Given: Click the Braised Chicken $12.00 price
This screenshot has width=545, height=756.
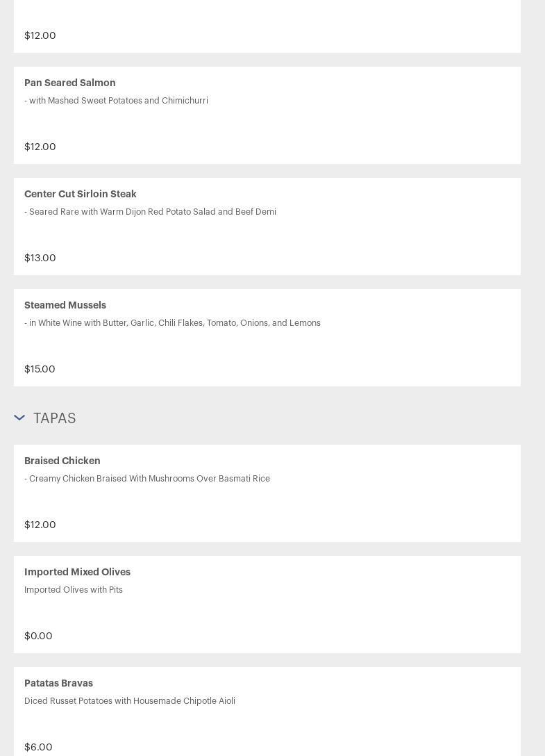Looking at the screenshot, I should [40, 525].
